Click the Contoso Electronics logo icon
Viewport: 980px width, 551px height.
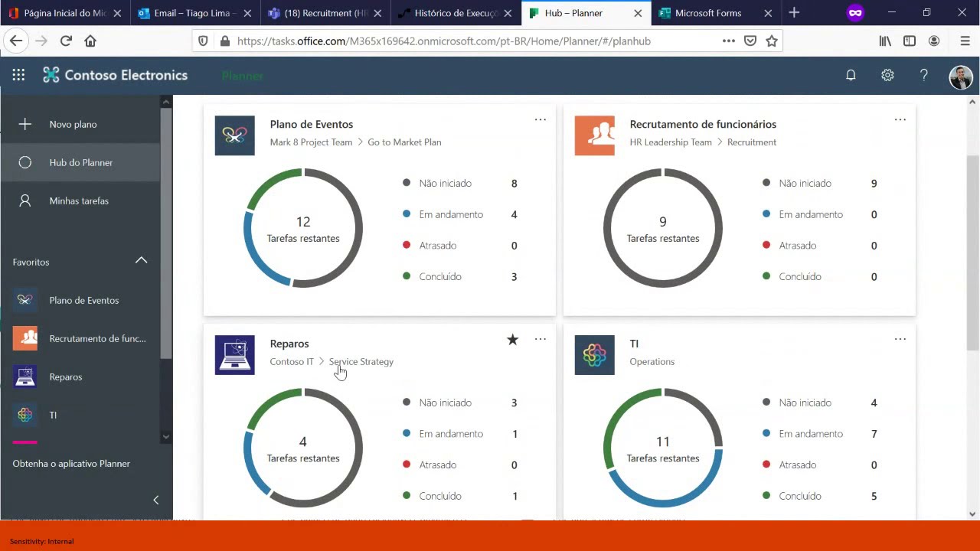(x=51, y=75)
